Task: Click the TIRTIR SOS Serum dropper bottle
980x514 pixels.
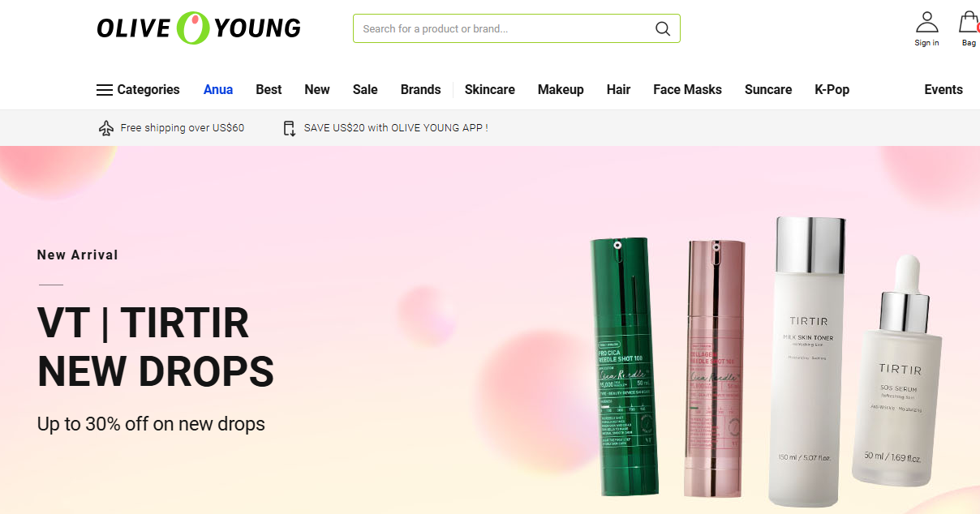Action: [899, 371]
